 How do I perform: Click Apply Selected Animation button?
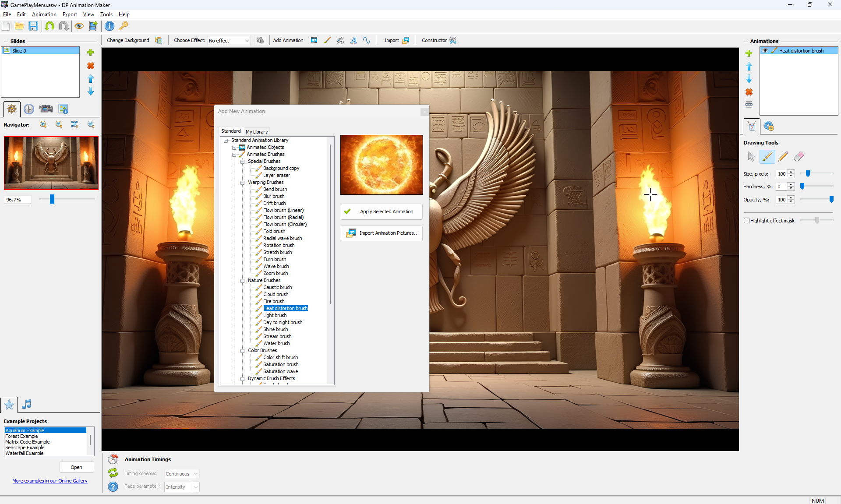pos(382,211)
